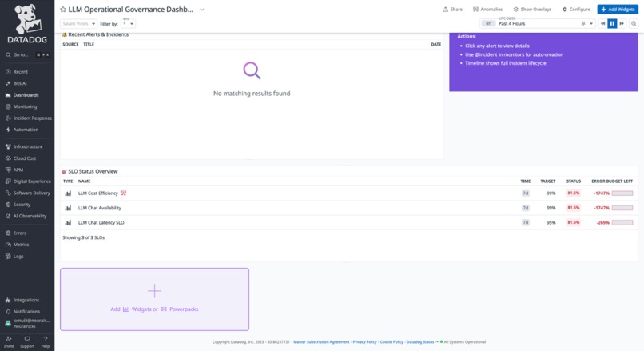This screenshot has width=644, height=351.
Task: Open the Master Subscription Agreement link
Action: click(x=321, y=342)
